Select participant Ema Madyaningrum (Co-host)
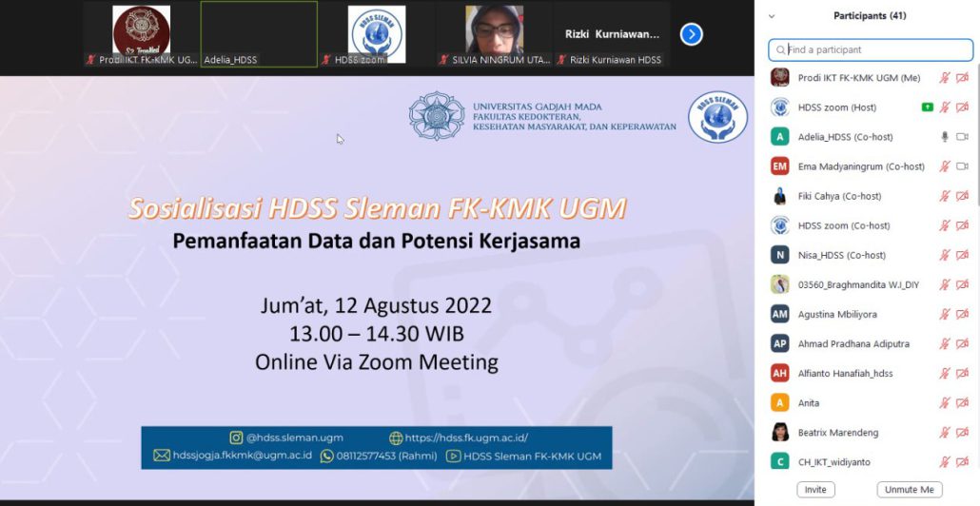The width and height of the screenshot is (980, 506). [870, 166]
